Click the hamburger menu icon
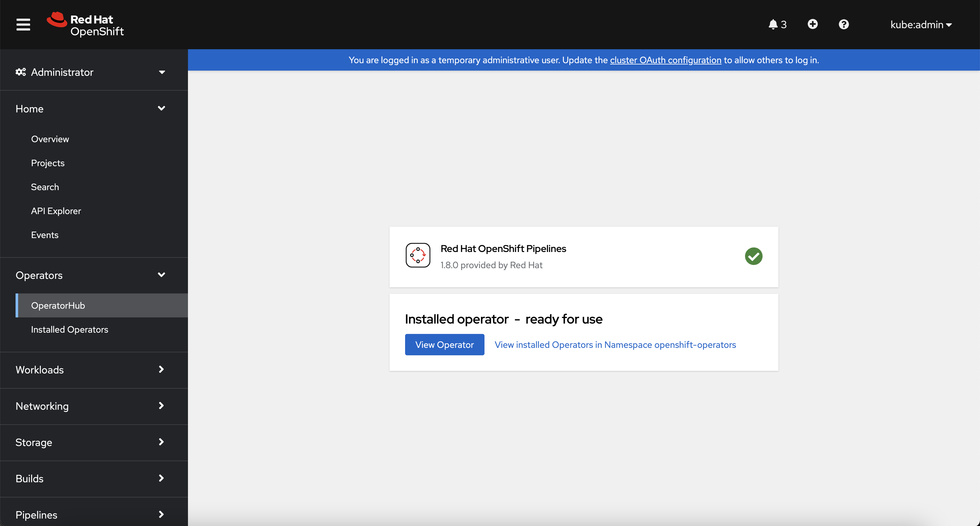Viewport: 980px width, 526px height. (x=23, y=25)
